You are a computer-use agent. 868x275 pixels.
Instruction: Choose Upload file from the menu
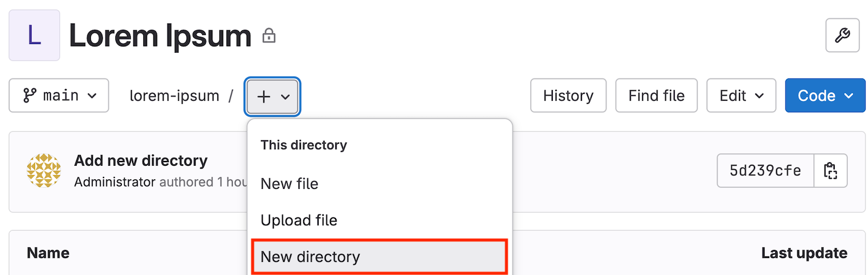tap(298, 220)
